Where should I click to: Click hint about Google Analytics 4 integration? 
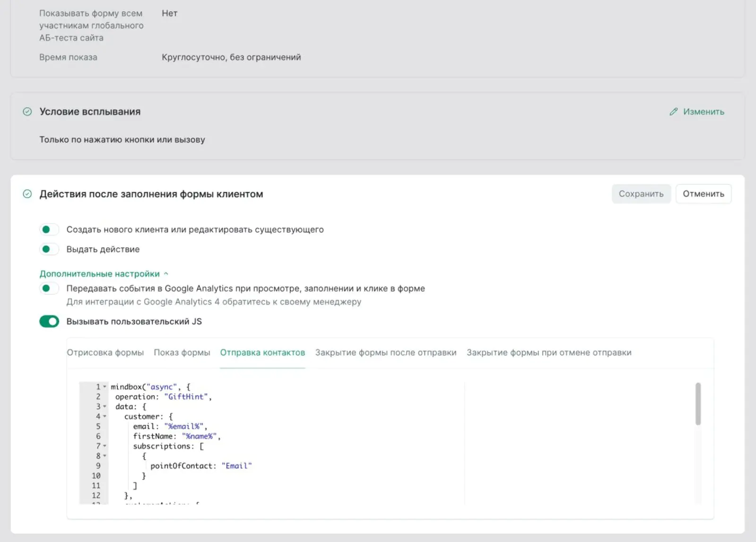214,302
